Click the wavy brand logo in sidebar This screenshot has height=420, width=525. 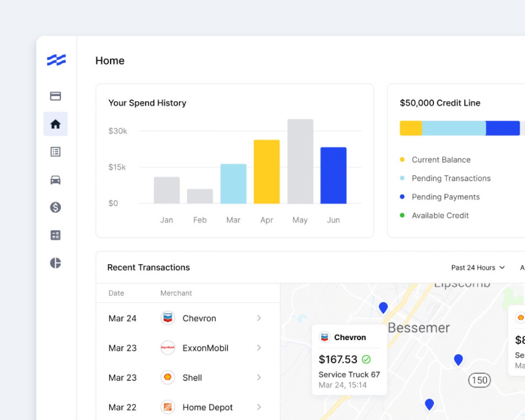(x=56, y=60)
